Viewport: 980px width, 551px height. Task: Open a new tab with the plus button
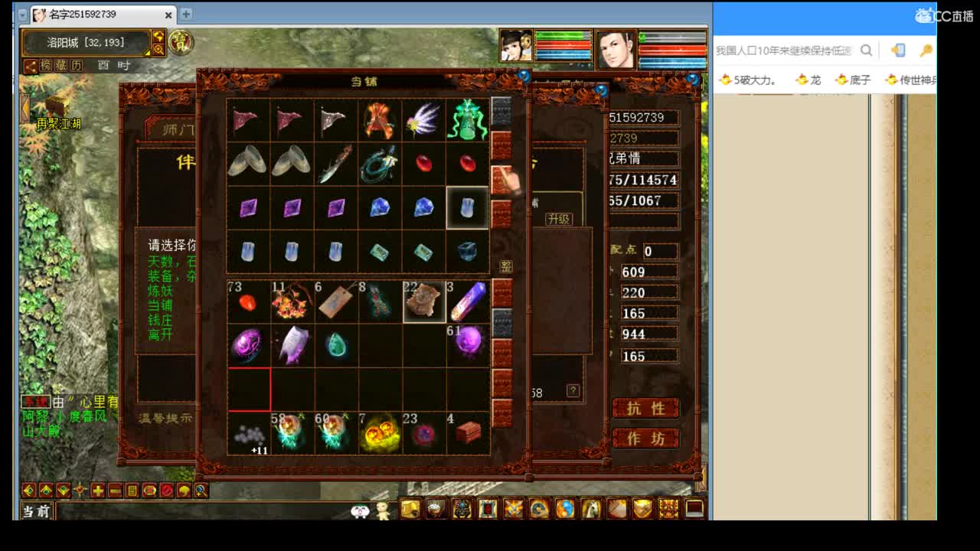point(186,15)
